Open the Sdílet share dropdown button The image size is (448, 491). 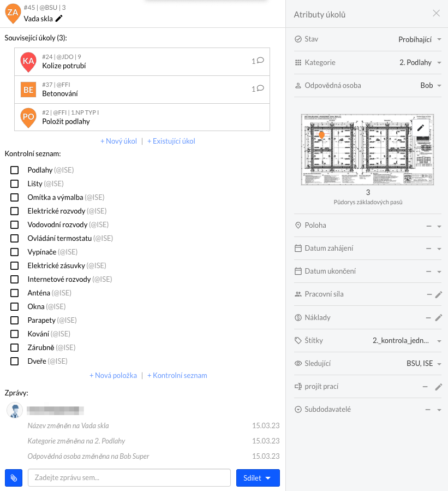(x=258, y=478)
